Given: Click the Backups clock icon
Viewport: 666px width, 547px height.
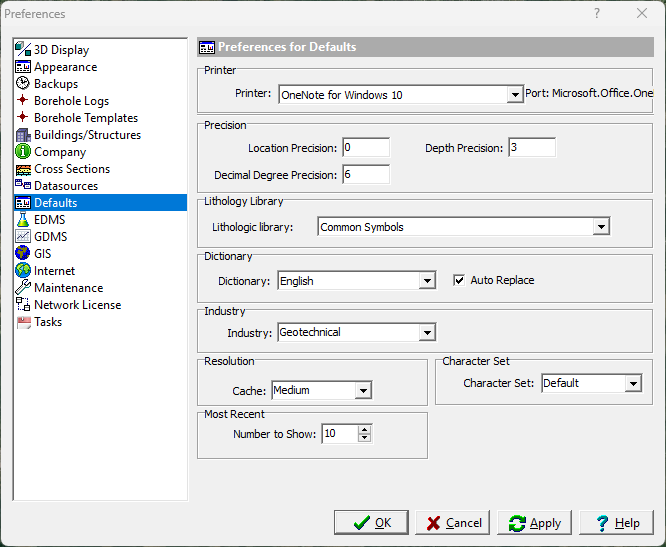Looking at the screenshot, I should tap(23, 84).
